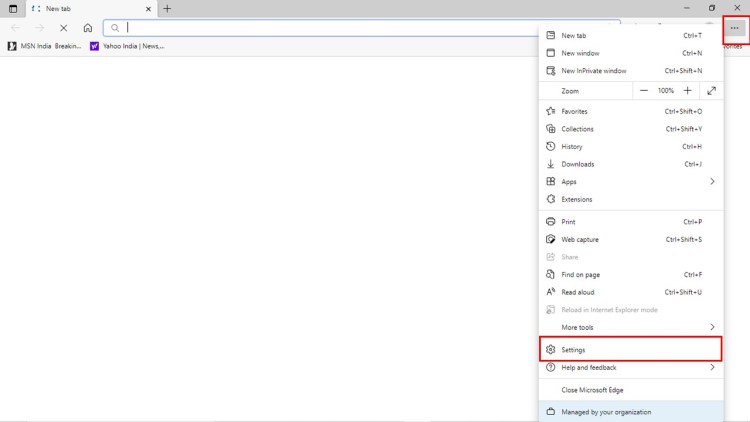
Task: Expand the Apps submenu
Action: coord(630,182)
